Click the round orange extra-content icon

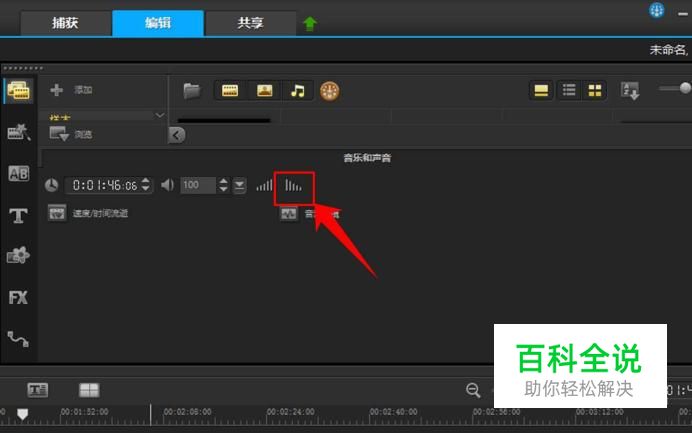click(329, 91)
